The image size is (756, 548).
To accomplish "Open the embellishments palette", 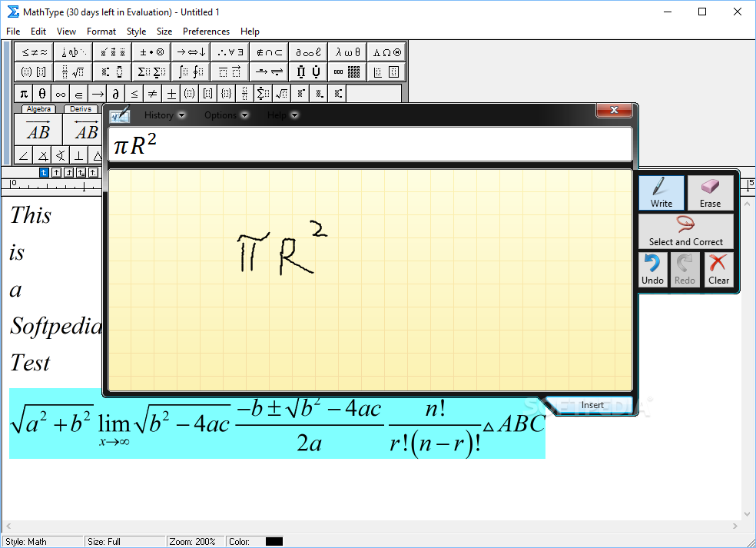I will [112, 52].
